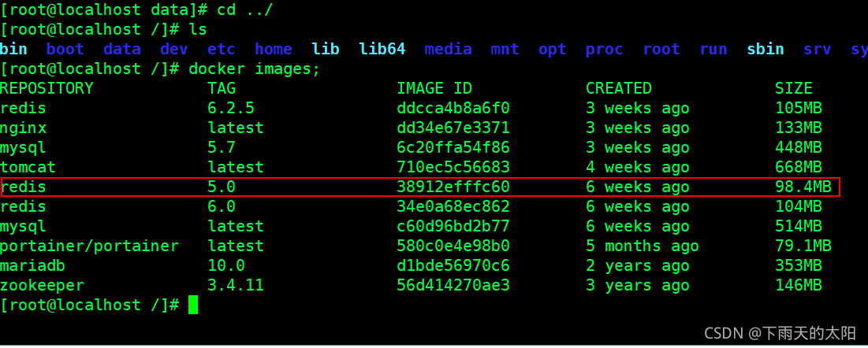Click zookeeper tag 3.4.11

(x=235, y=286)
